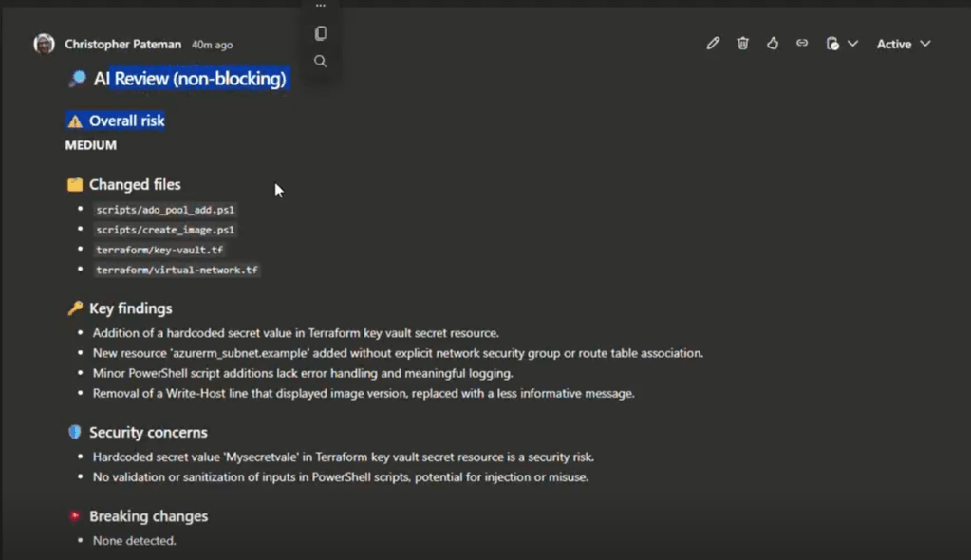Click scripts/ado_pool_add.ps1 file name

point(165,210)
